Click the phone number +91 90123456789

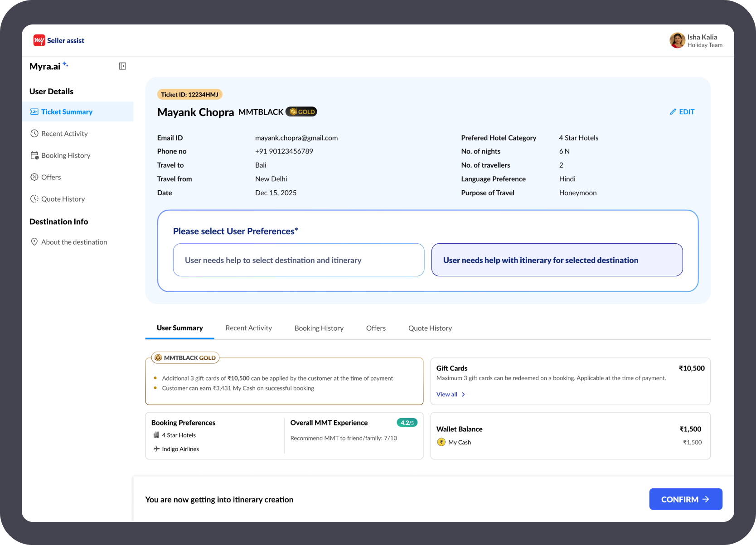[x=284, y=151]
